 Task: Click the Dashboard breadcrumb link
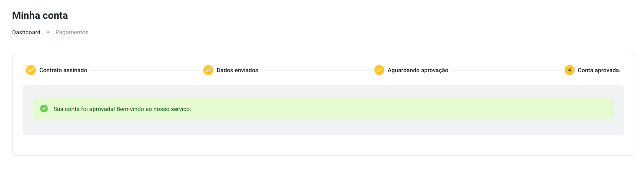coord(26,32)
